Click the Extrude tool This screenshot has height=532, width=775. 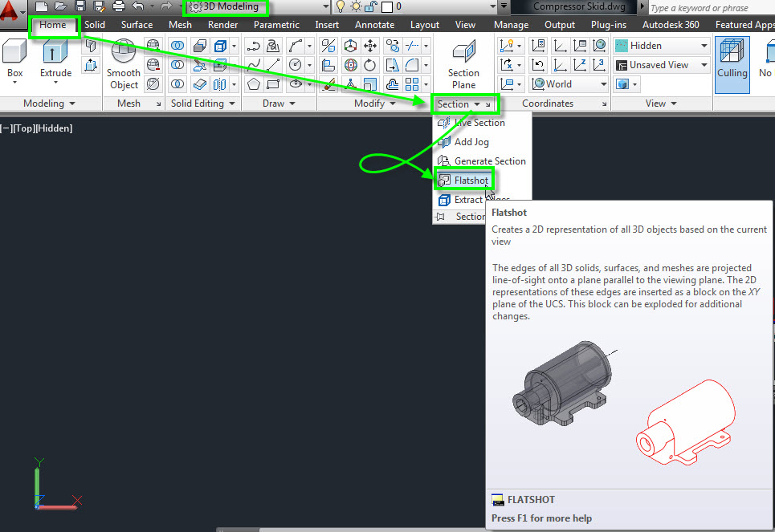(56, 60)
